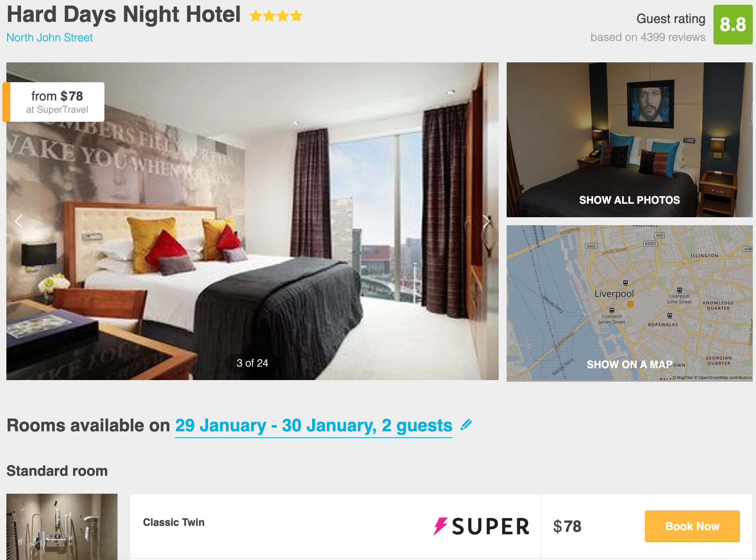Click the $78 Classic Twin price
The image size is (756, 560).
[x=567, y=527]
